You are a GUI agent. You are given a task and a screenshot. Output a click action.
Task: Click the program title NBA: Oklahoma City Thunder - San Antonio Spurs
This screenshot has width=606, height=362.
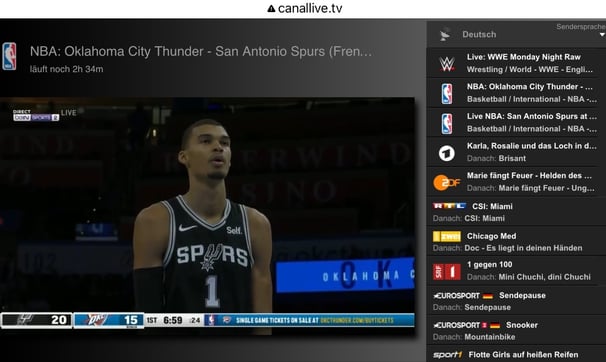(201, 51)
